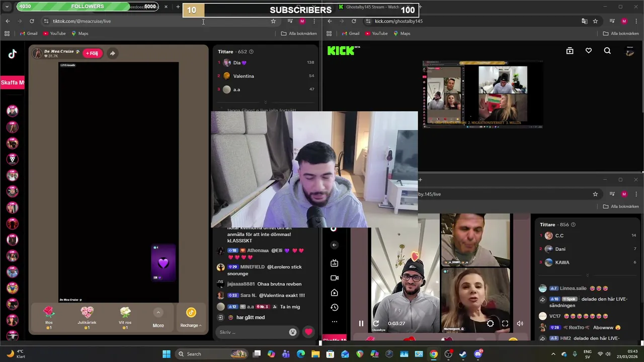The height and width of the screenshot is (362, 644).
Task: Open Alla bokmärken folder in left browser
Action: (299, 33)
